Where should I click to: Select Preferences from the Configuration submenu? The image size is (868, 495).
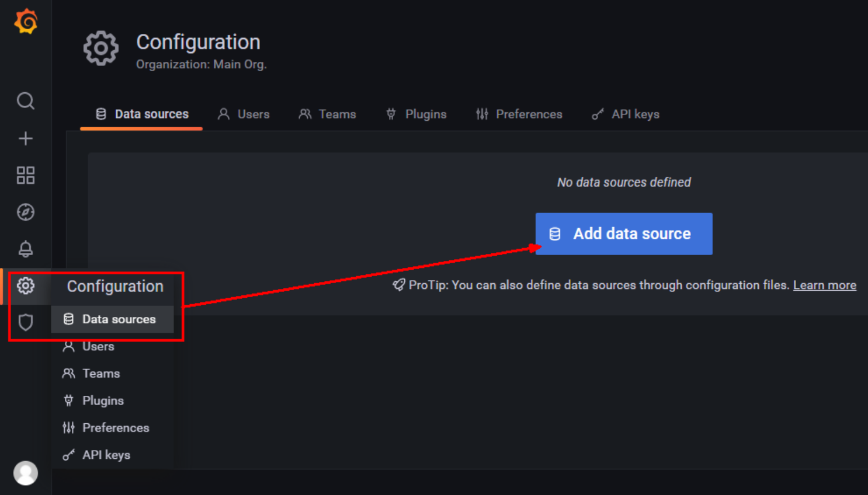[x=116, y=427]
